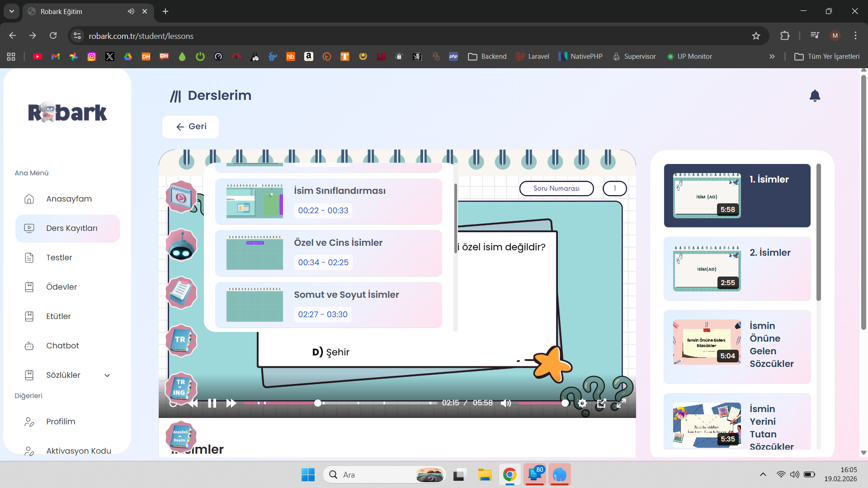Click the notification bell icon
Image resolution: width=868 pixels, height=488 pixels.
click(815, 96)
